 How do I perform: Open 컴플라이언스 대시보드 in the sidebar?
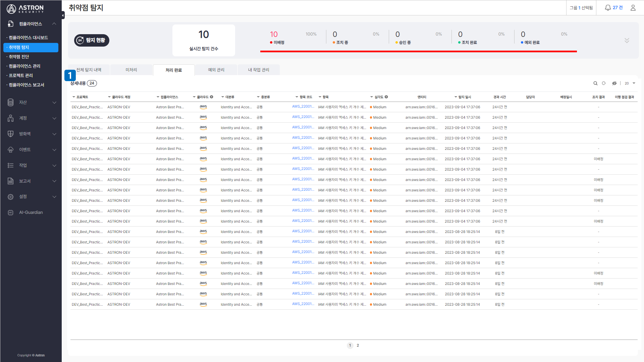(29, 38)
